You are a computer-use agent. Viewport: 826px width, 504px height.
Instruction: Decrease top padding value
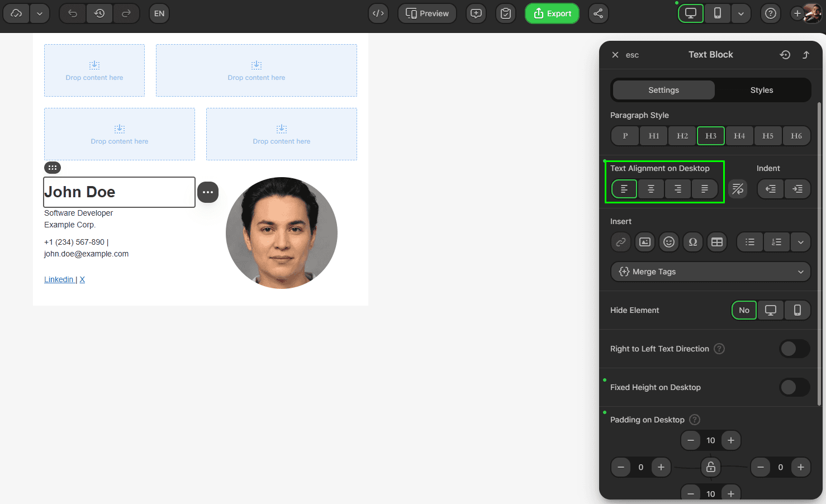[691, 440]
